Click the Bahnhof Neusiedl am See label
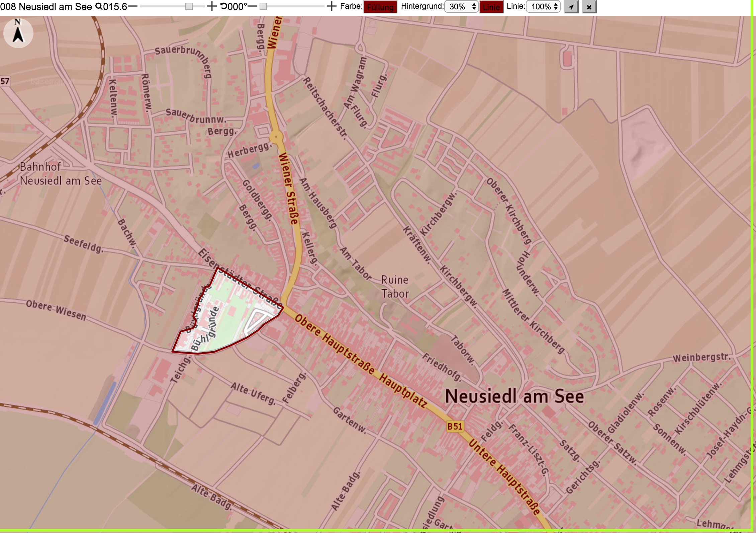This screenshot has width=756, height=533. pyautogui.click(x=61, y=173)
